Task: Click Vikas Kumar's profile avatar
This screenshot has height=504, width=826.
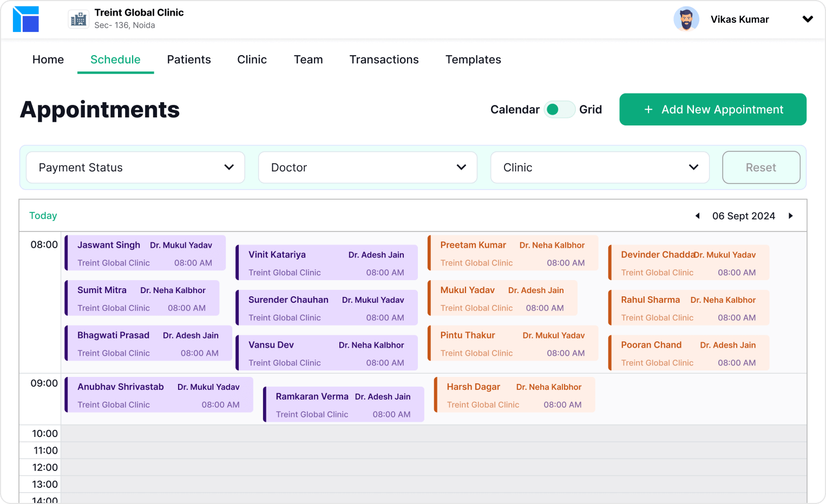Action: click(686, 19)
